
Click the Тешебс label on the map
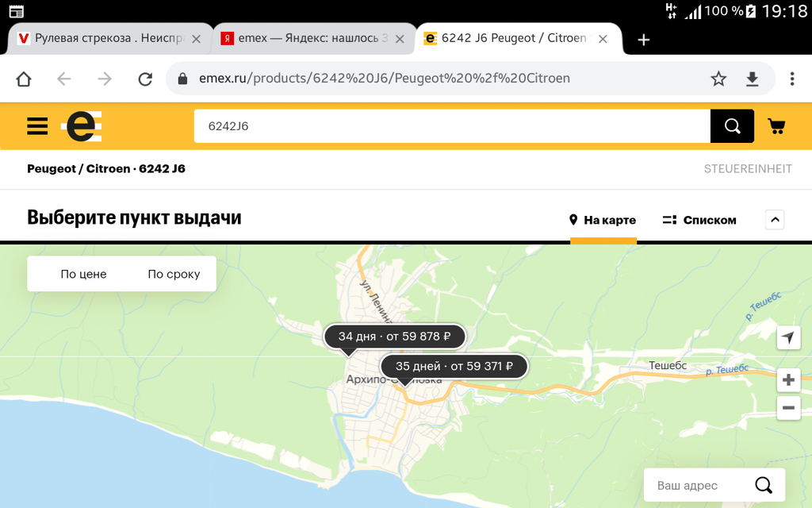coord(668,365)
